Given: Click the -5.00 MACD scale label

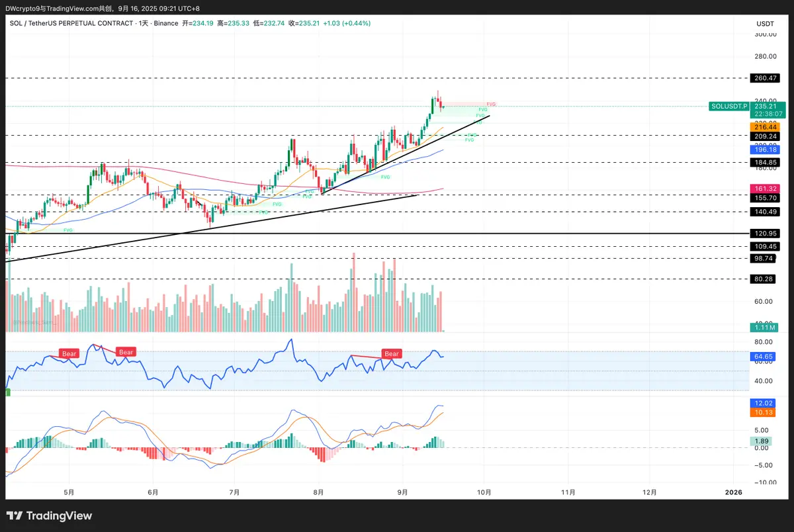Looking at the screenshot, I should tap(764, 465).
